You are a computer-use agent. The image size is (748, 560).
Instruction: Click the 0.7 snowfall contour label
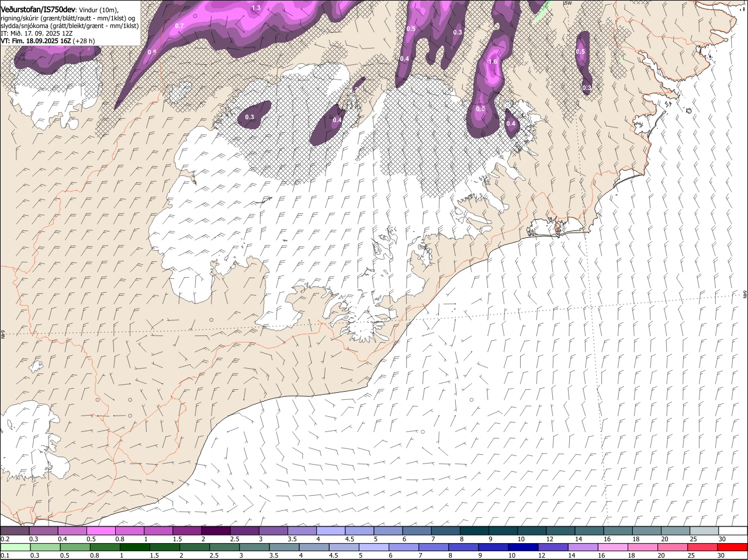[x=179, y=26]
